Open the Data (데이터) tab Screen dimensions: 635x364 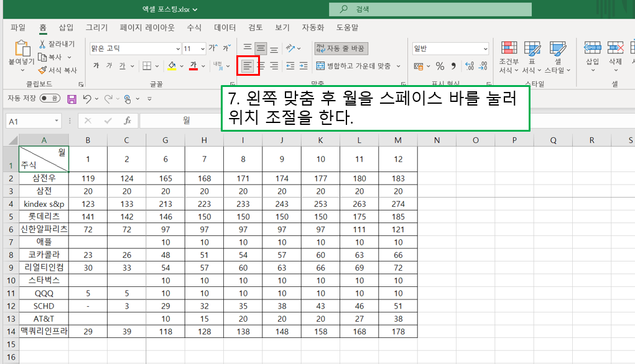click(x=225, y=27)
